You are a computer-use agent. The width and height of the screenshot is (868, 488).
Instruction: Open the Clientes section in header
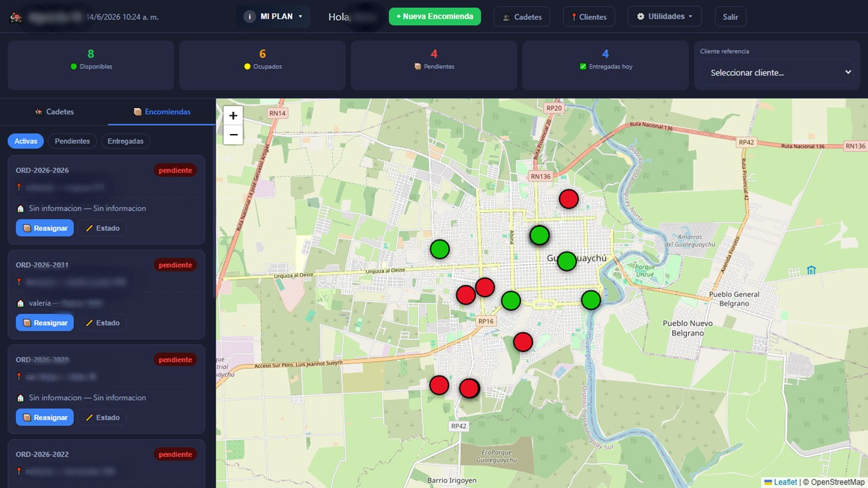click(x=589, y=17)
